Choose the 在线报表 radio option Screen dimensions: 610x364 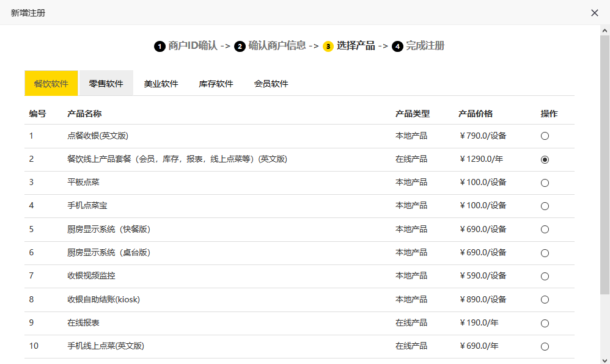(545, 323)
